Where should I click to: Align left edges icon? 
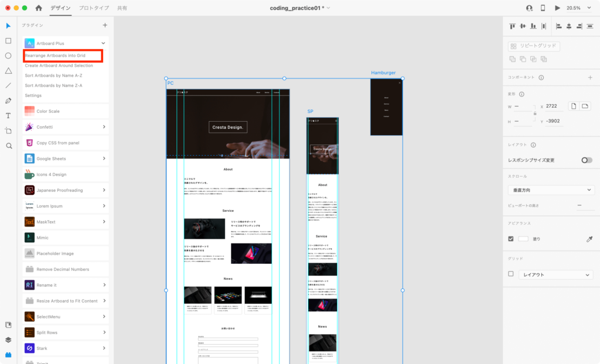point(558,26)
